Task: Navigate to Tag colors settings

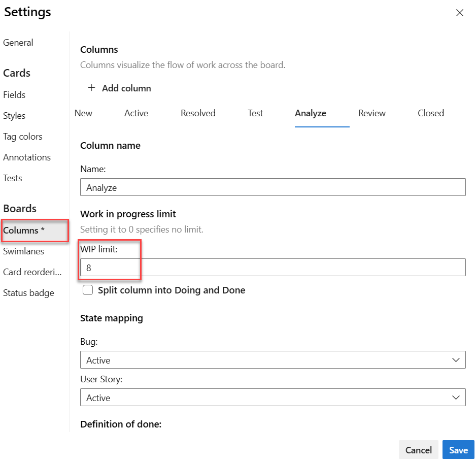Action: click(x=23, y=137)
